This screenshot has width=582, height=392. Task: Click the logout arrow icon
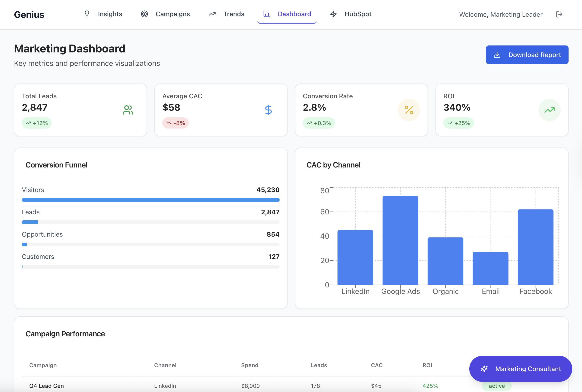[559, 15]
